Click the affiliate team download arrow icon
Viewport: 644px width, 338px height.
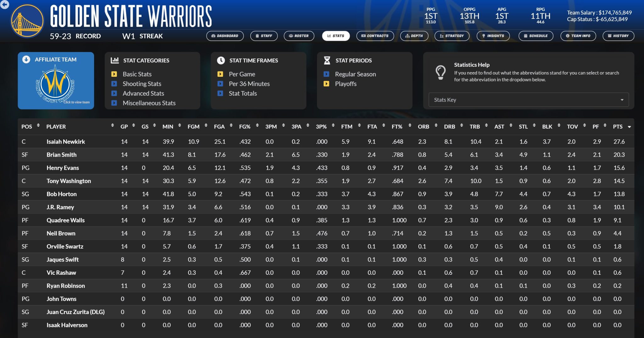[26, 59]
